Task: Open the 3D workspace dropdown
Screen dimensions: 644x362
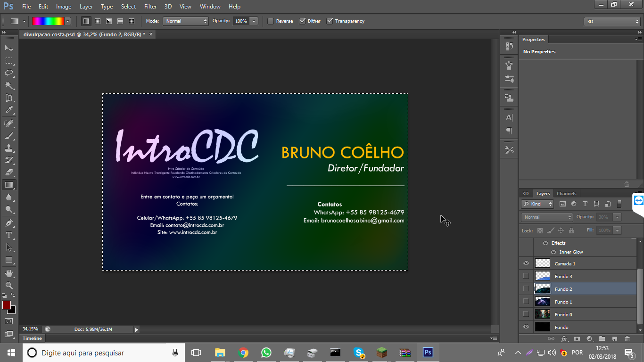Action: pos(612,22)
